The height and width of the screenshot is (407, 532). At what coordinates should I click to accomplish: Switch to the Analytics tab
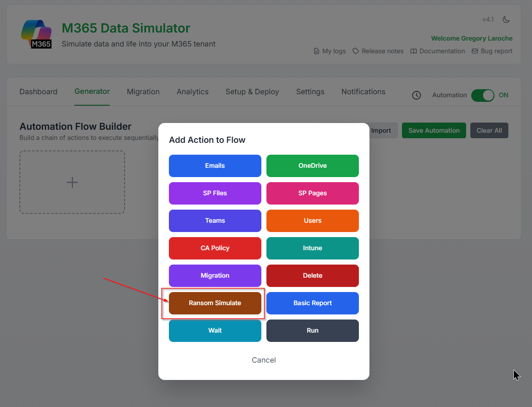click(193, 92)
